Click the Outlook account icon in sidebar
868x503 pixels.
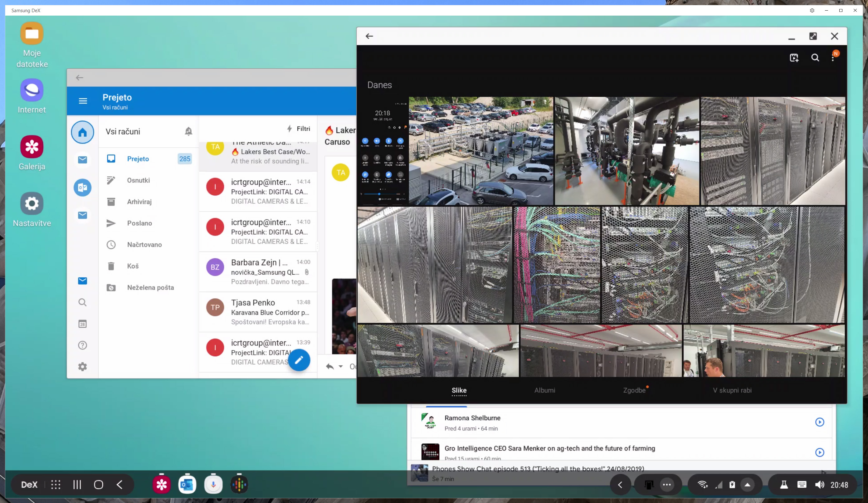click(82, 188)
